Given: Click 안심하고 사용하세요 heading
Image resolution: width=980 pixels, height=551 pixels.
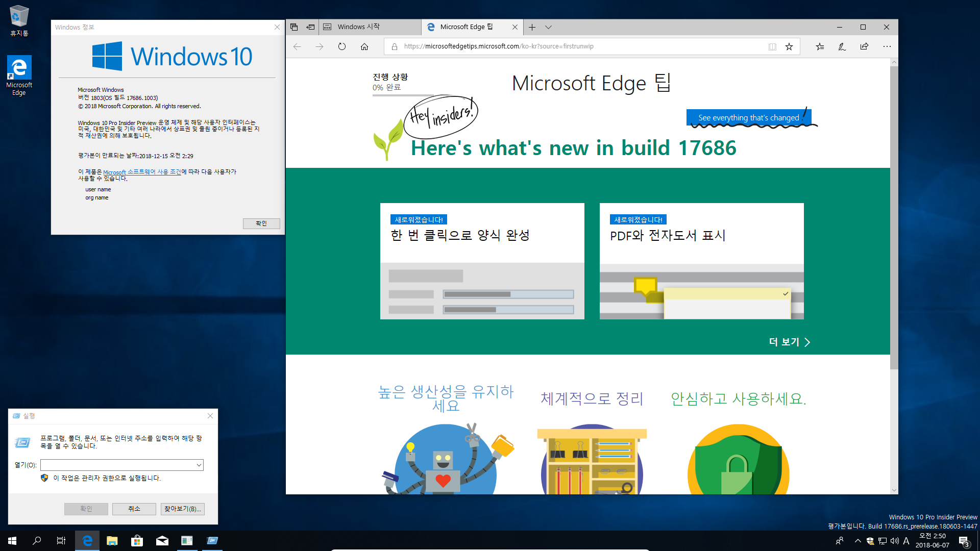Looking at the screenshot, I should pyautogui.click(x=738, y=398).
